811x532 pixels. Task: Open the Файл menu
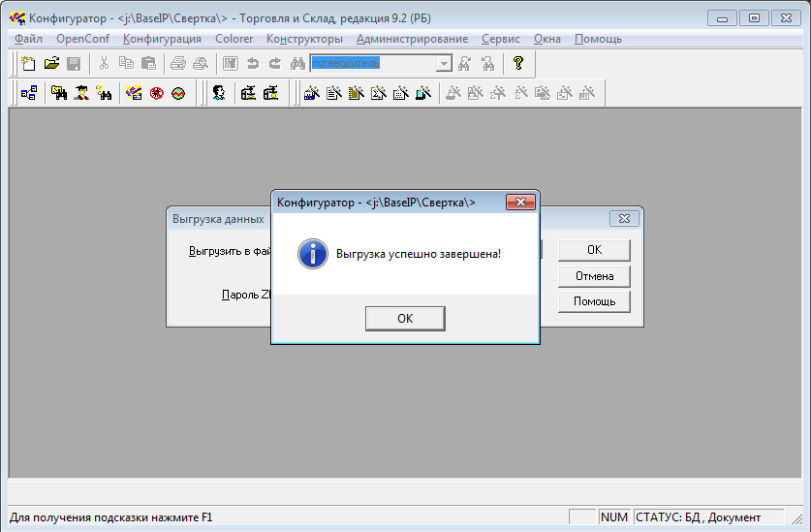pyautogui.click(x=28, y=39)
